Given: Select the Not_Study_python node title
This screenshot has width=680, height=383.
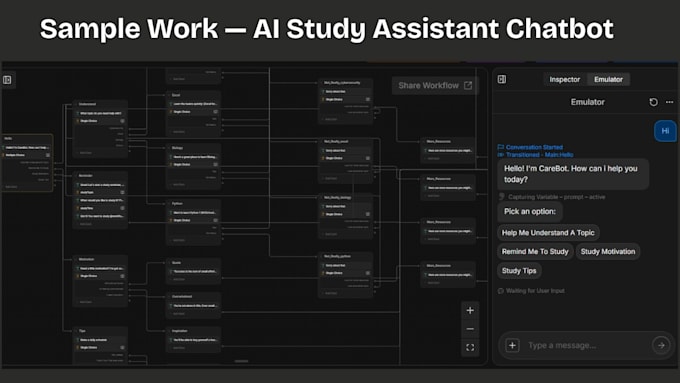Looking at the screenshot, I should click(337, 256).
